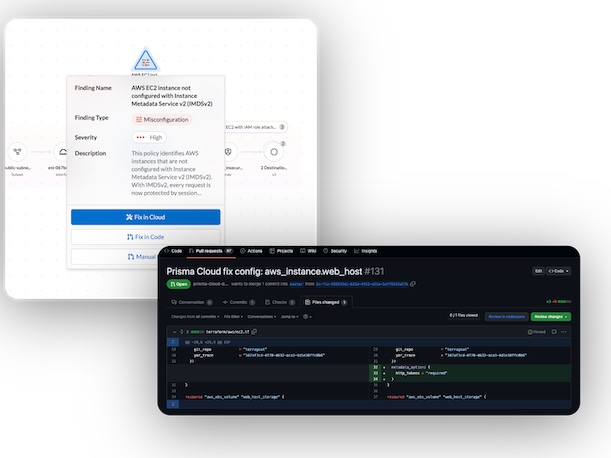Image resolution: width=611 pixels, height=458 pixels.
Task: Click the Fix in Cloud button
Action: click(146, 217)
